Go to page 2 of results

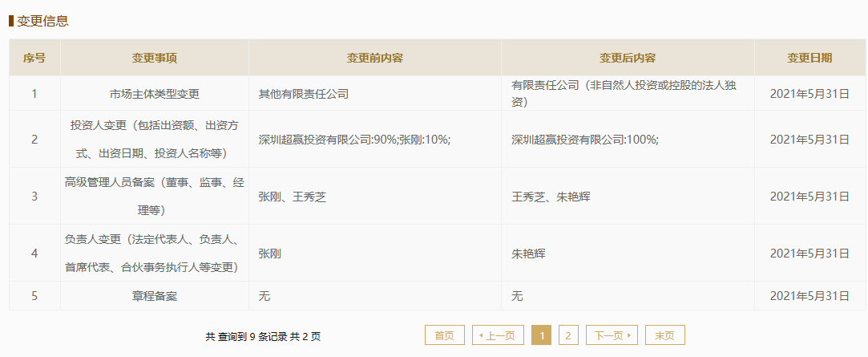click(567, 335)
